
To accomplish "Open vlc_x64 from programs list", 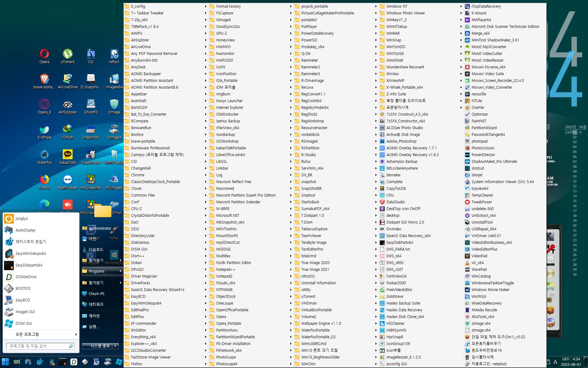I will coord(505,263).
